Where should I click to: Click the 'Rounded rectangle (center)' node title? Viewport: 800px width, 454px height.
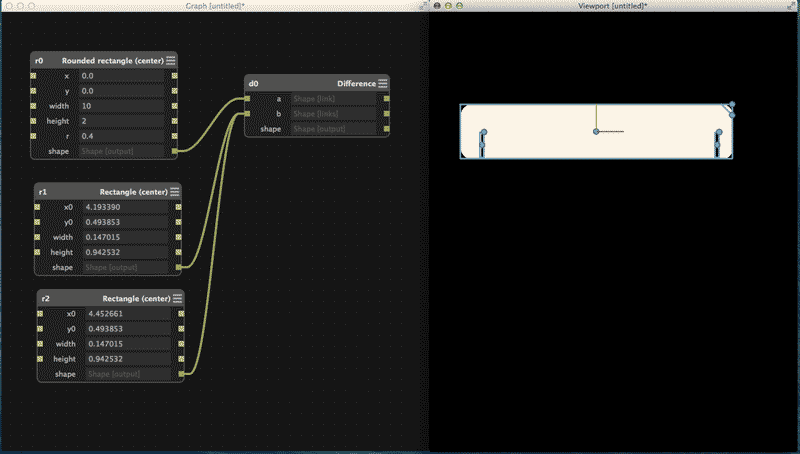pyautogui.click(x=113, y=61)
